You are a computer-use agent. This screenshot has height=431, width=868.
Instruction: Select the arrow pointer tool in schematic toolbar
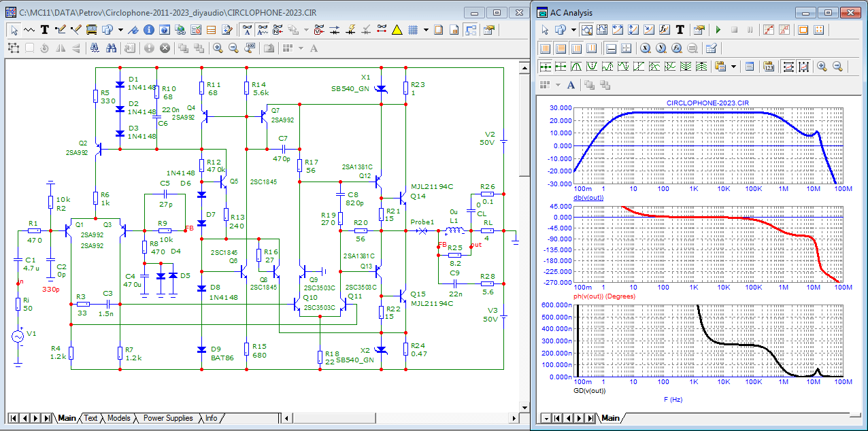pos(14,30)
